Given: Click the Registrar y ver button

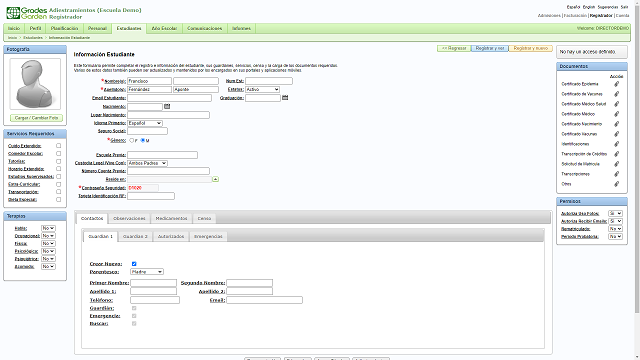Looking at the screenshot, I should [490, 49].
